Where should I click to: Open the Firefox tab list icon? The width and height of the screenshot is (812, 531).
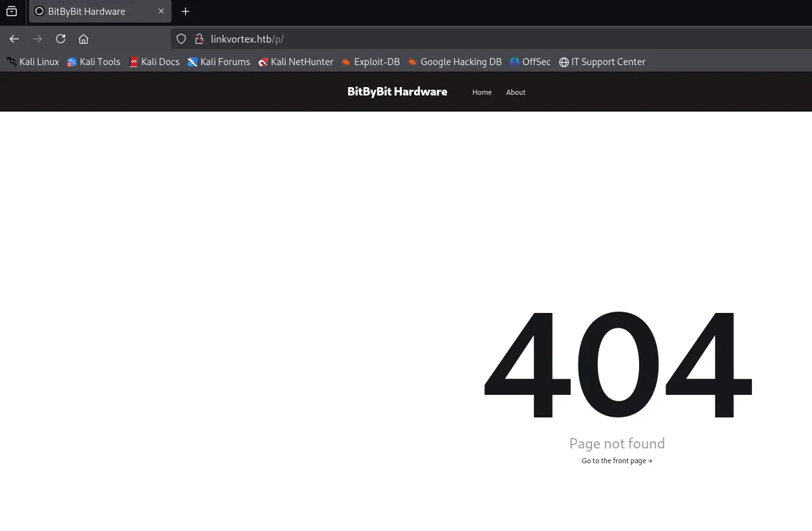click(x=12, y=12)
